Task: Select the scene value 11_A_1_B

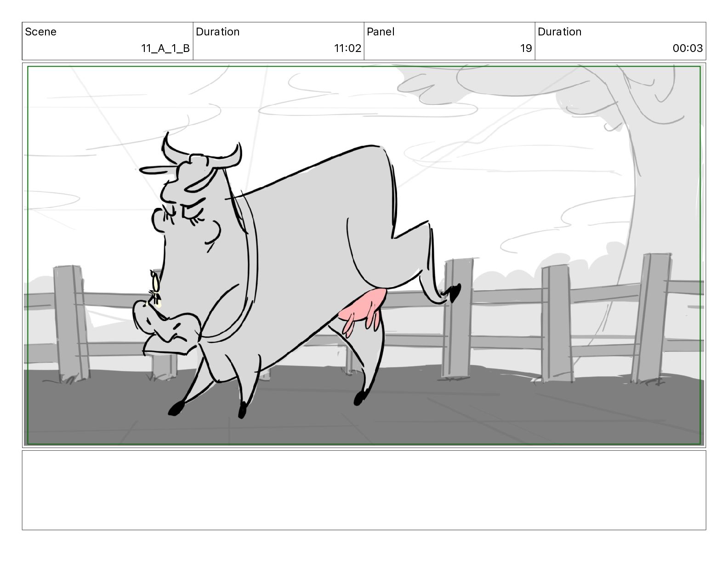Action: tap(165, 48)
